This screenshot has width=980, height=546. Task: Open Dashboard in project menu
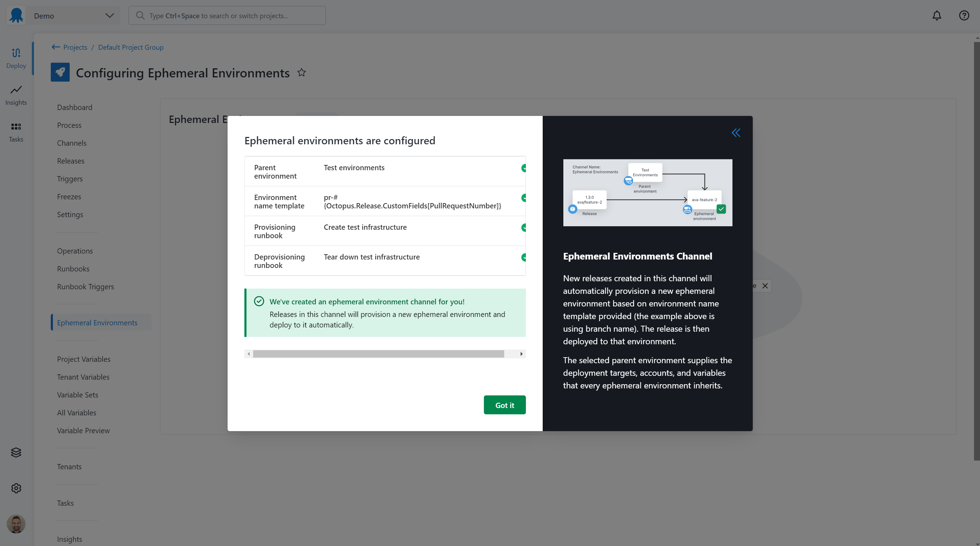point(75,107)
